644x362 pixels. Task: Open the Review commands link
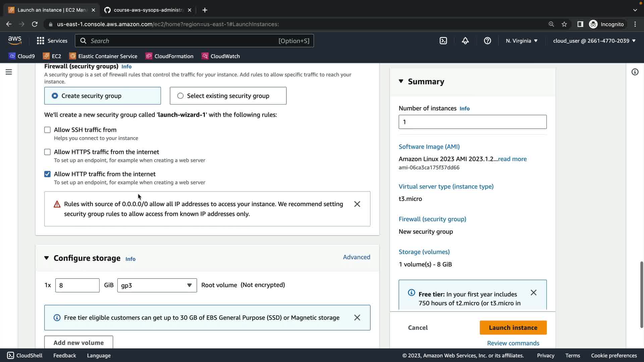click(x=513, y=343)
